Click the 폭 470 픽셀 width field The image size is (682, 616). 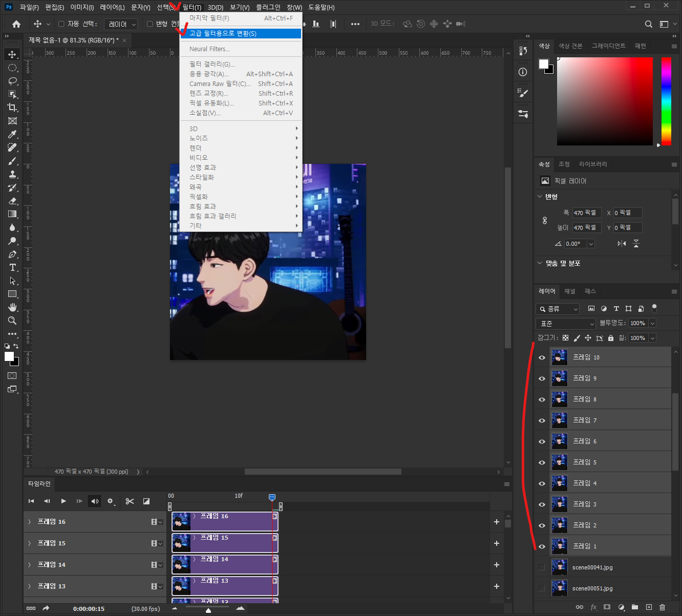(x=586, y=213)
